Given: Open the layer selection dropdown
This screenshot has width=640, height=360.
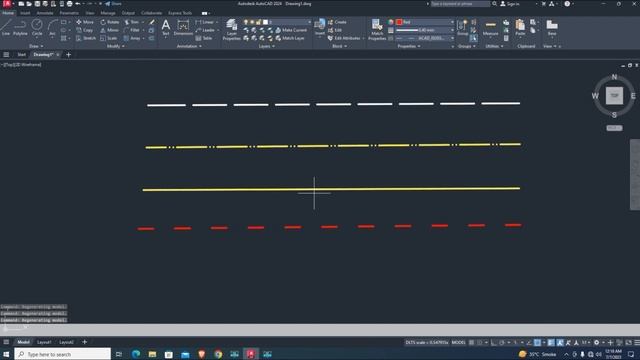Looking at the screenshot, I should click(x=277, y=22).
